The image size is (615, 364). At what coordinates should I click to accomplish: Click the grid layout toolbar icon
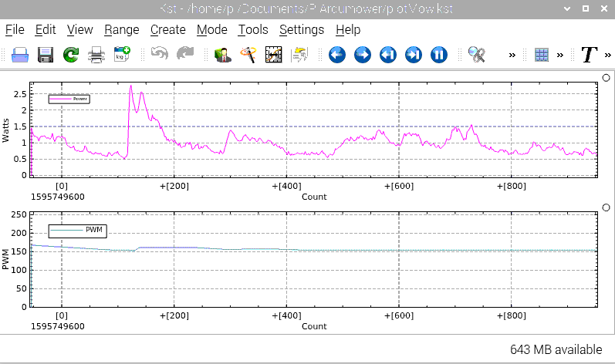[542, 55]
